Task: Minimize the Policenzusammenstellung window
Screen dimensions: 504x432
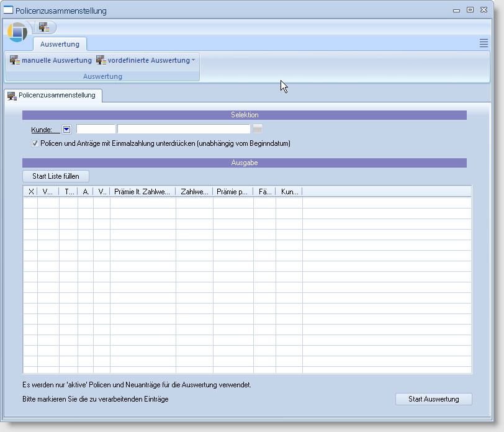Action: (457, 11)
